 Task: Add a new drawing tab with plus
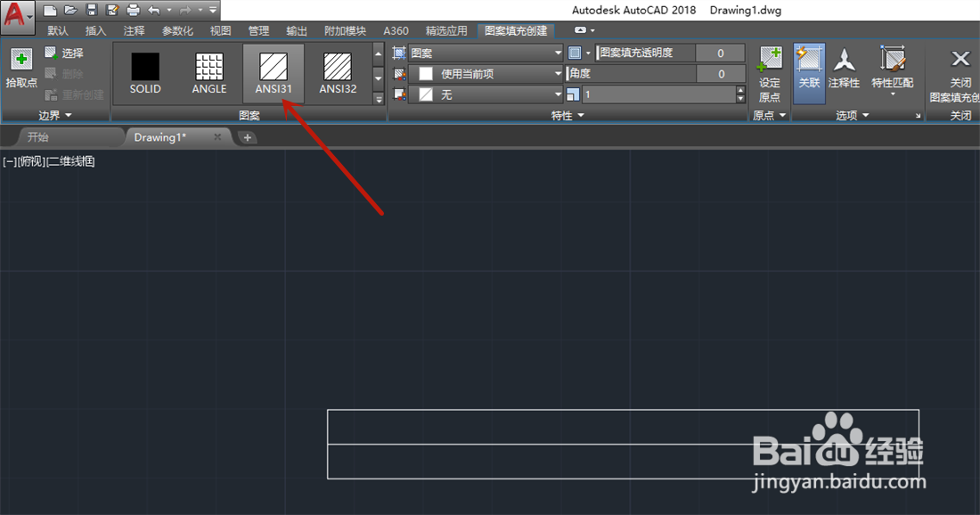(248, 137)
